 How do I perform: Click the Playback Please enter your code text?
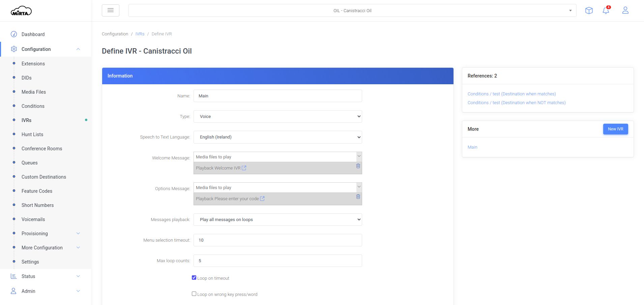point(227,199)
